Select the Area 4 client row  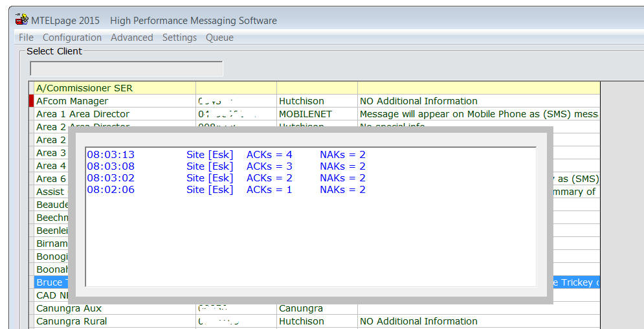tap(51, 166)
